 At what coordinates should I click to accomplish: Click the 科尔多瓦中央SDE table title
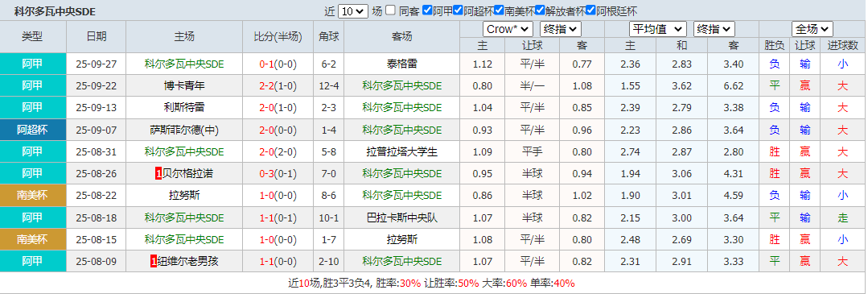(x=54, y=10)
